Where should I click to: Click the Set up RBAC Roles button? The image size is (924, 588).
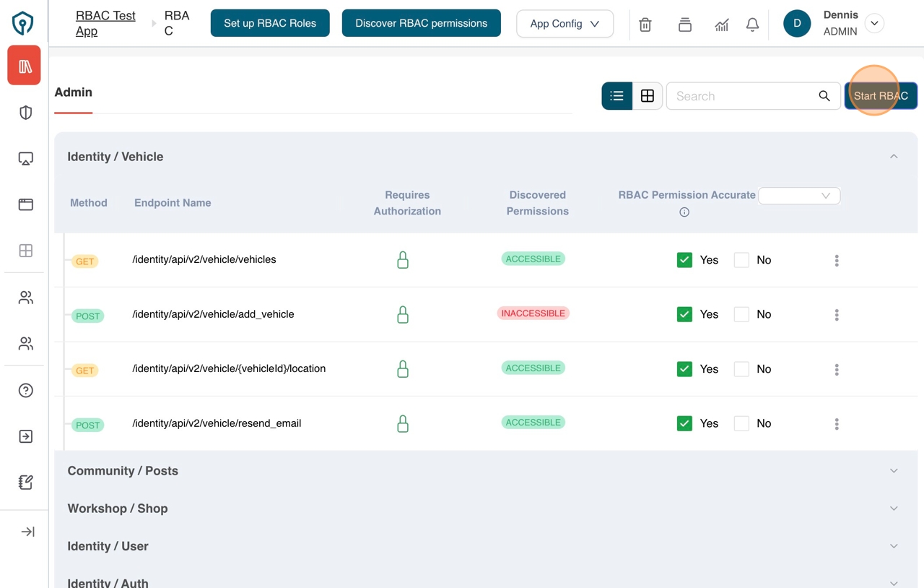[x=270, y=23]
